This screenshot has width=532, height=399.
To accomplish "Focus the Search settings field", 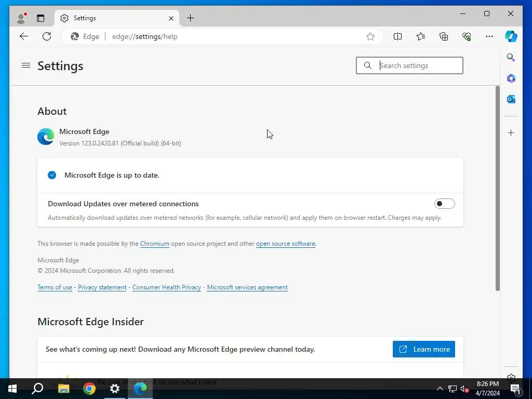I will 409,65.
